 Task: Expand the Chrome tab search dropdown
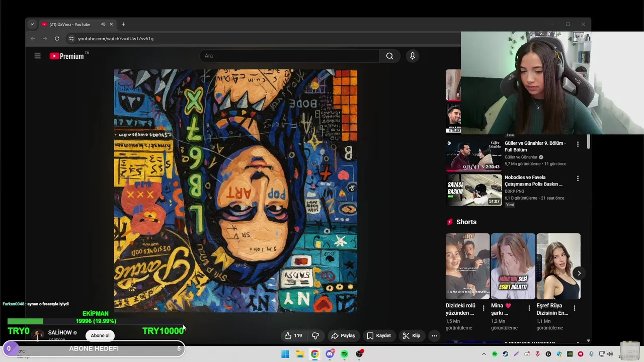[x=32, y=24]
